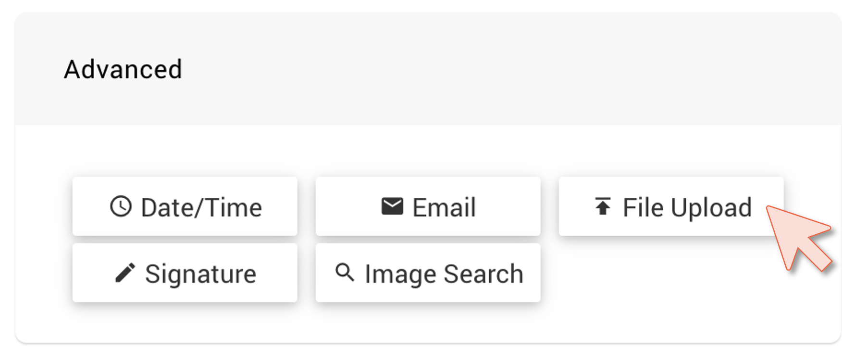Click the upload arrow icon on File Upload

coord(602,206)
